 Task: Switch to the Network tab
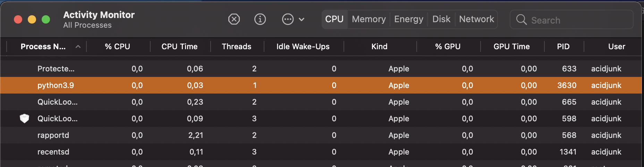476,19
